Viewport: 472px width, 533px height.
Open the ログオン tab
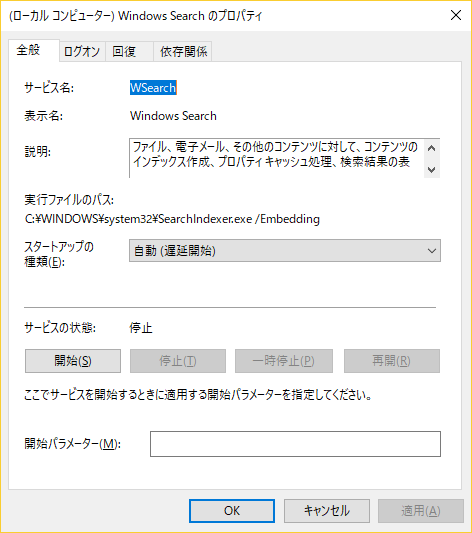pos(82,52)
